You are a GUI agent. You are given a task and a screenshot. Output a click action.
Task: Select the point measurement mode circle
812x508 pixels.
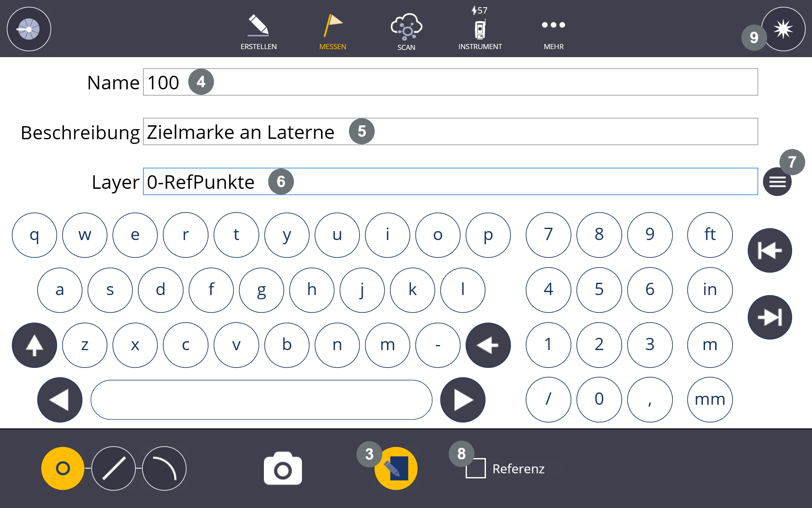63,469
